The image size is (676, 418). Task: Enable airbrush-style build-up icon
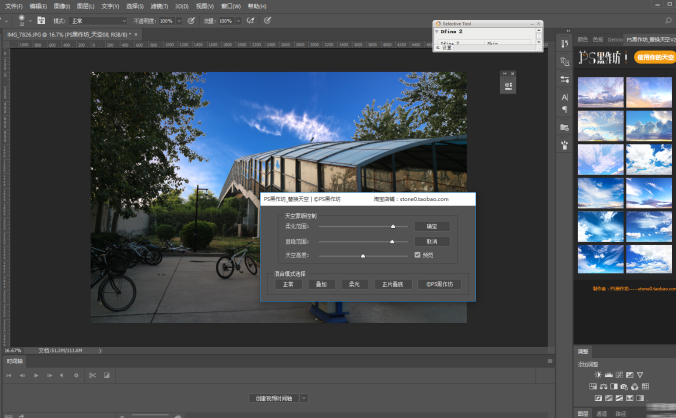249,20
